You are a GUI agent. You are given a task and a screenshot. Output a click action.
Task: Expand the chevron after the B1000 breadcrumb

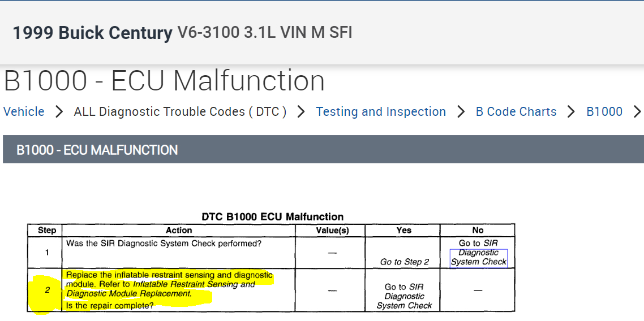[637, 112]
